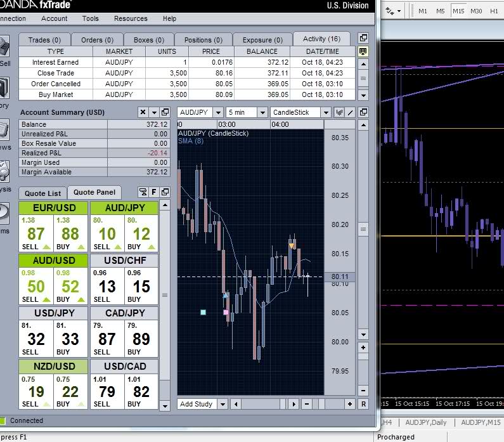Switch to AUDJPY,Daily chart tab in MetaTrader
Image resolution: width=504 pixels, height=442 pixels.
(425, 422)
